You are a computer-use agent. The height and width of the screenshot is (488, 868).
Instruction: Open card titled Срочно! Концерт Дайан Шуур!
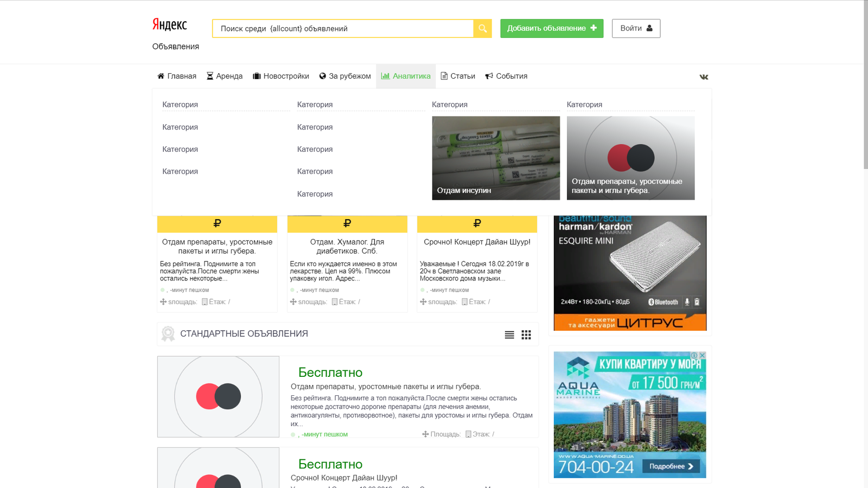(x=477, y=242)
